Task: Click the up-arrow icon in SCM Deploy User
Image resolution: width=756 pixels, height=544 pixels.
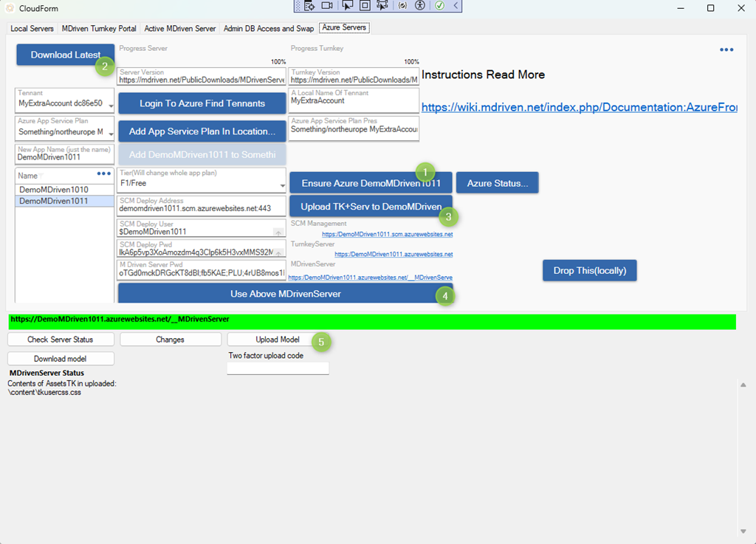Action: [x=278, y=233]
